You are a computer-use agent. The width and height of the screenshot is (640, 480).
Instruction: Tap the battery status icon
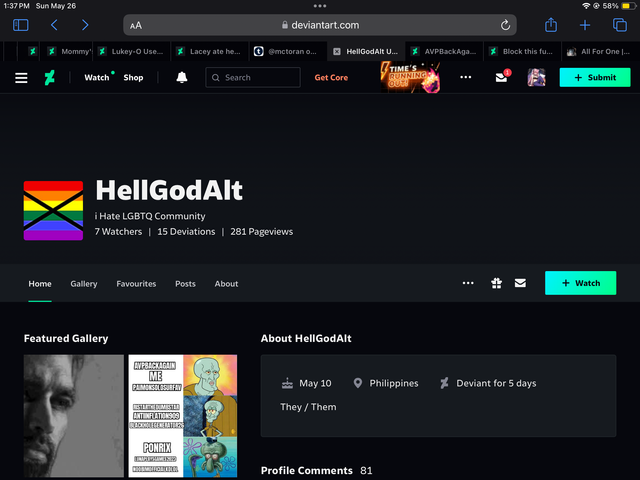click(628, 6)
